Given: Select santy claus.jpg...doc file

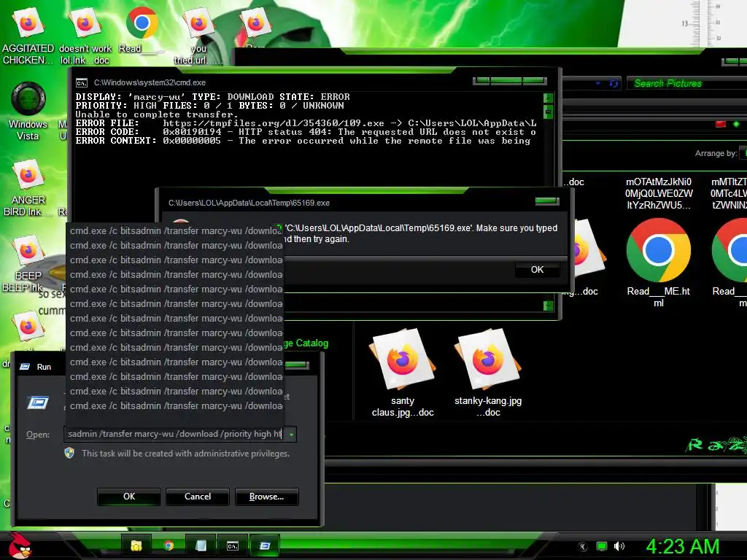Looking at the screenshot, I should (403, 372).
